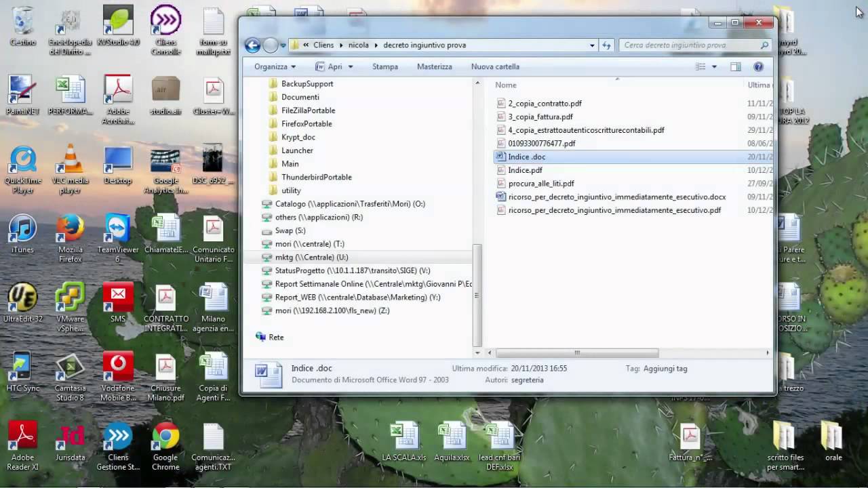
Task: Open KVStudio 4.0 desktop shortcut
Action: coord(118,27)
